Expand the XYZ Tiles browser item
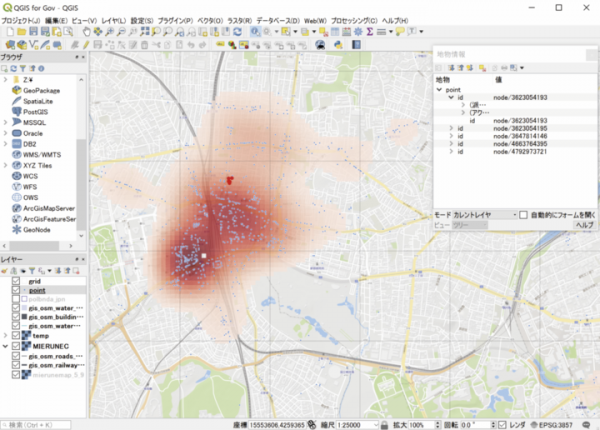The width and height of the screenshot is (600, 430). point(5,165)
